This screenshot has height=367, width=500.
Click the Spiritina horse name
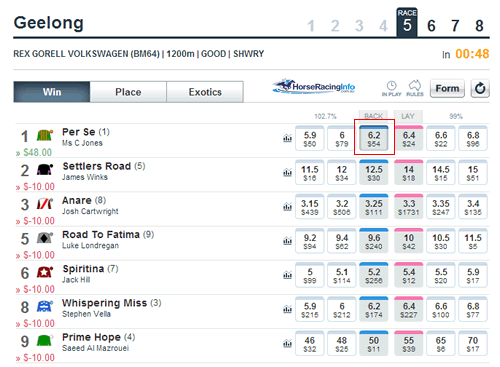click(83, 269)
